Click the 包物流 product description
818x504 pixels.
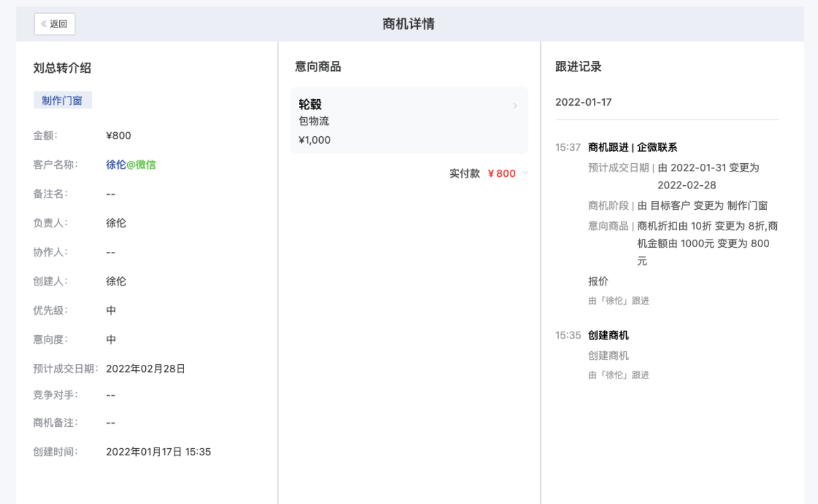pyautogui.click(x=314, y=121)
